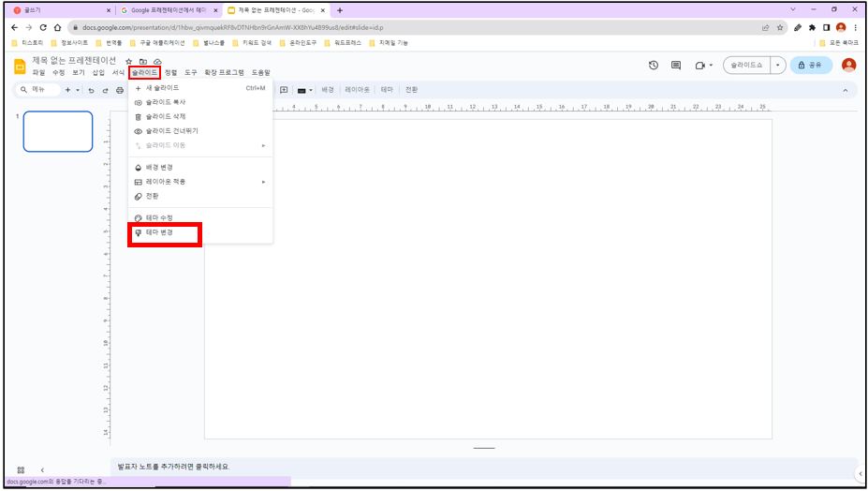Expand the slideshow options dropdown arrow
This screenshot has height=491, width=868.
pyautogui.click(x=778, y=66)
